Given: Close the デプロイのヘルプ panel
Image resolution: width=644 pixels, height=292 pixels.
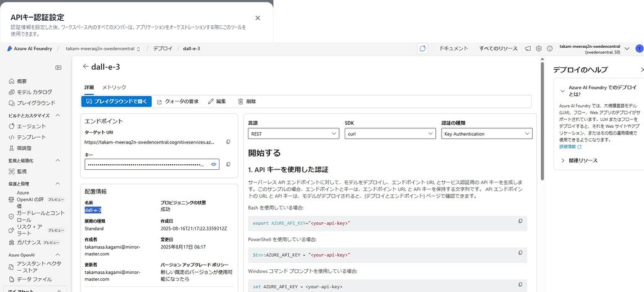Looking at the screenshot, I should pyautogui.click(x=642, y=70).
